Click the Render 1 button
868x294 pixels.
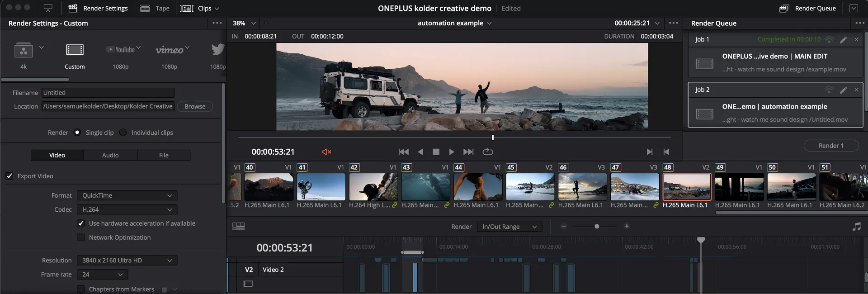click(x=830, y=146)
